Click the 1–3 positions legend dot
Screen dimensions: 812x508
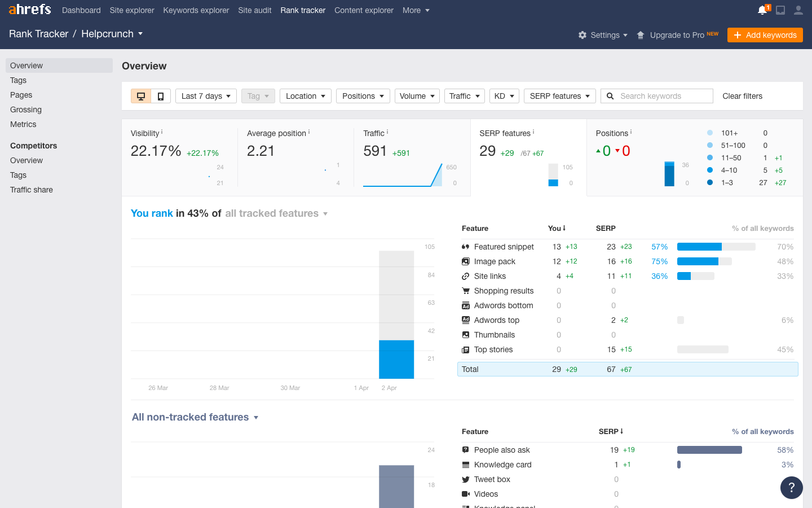(710, 182)
